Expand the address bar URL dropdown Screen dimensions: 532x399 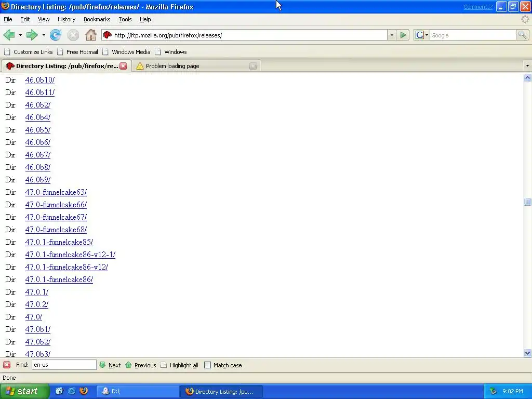click(x=392, y=35)
